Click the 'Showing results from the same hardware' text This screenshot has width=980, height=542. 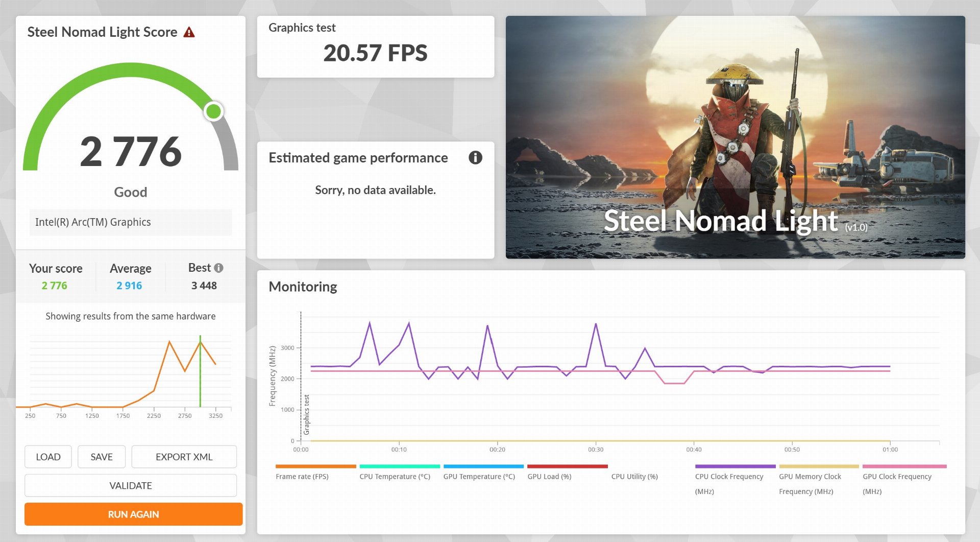point(131,316)
